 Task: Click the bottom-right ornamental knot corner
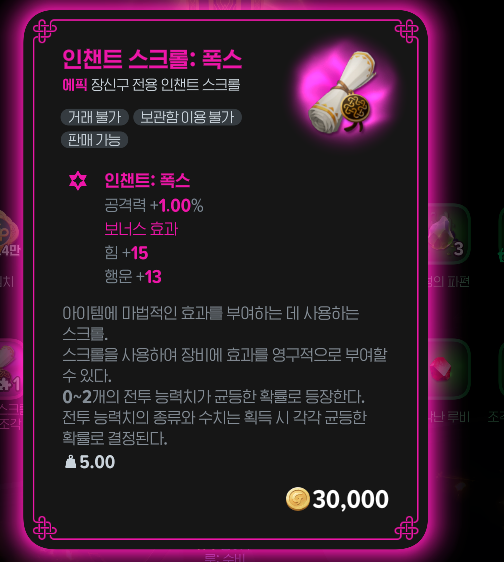tap(406, 528)
